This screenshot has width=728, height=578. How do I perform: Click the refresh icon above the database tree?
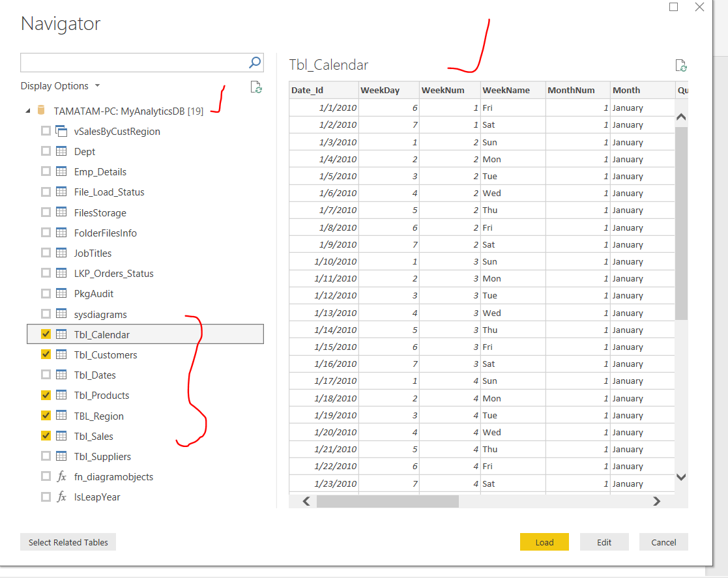[256, 87]
